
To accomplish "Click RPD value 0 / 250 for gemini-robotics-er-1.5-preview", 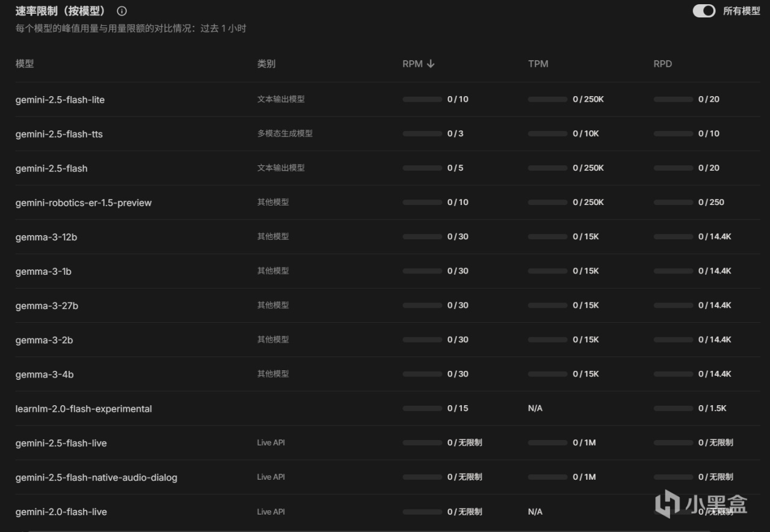I will 711,202.
